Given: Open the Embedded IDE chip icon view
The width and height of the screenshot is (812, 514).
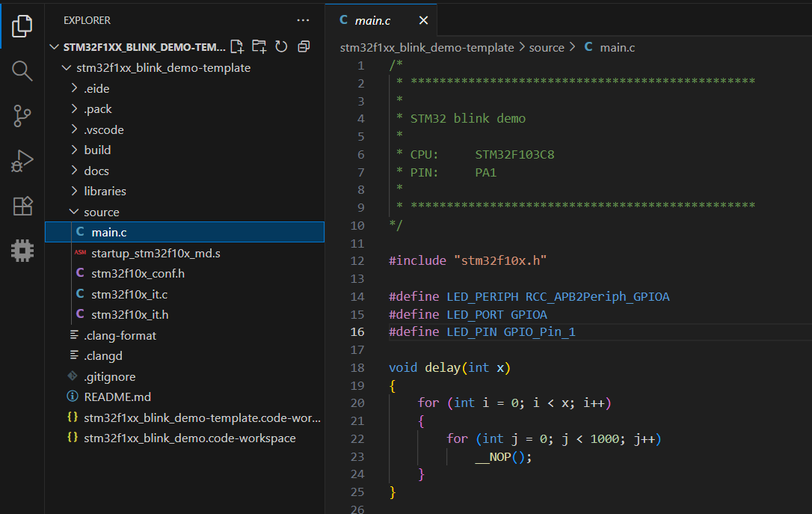Looking at the screenshot, I should tap(22, 250).
